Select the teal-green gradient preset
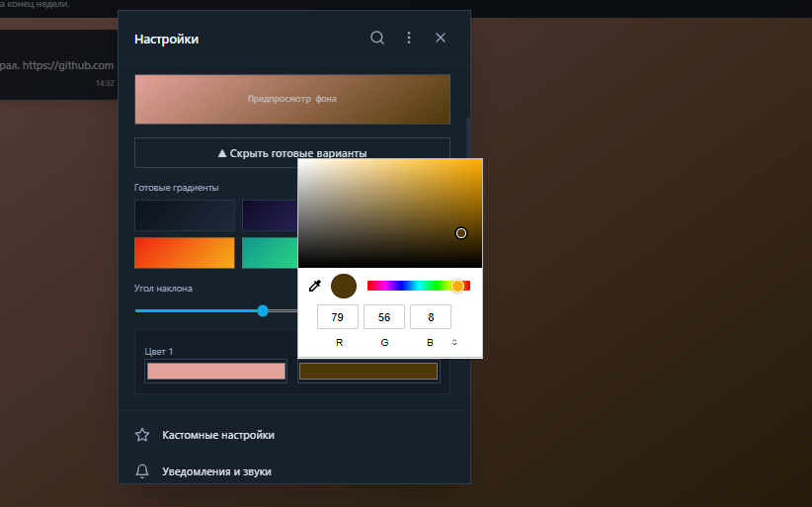This screenshot has width=812, height=507. [x=270, y=253]
